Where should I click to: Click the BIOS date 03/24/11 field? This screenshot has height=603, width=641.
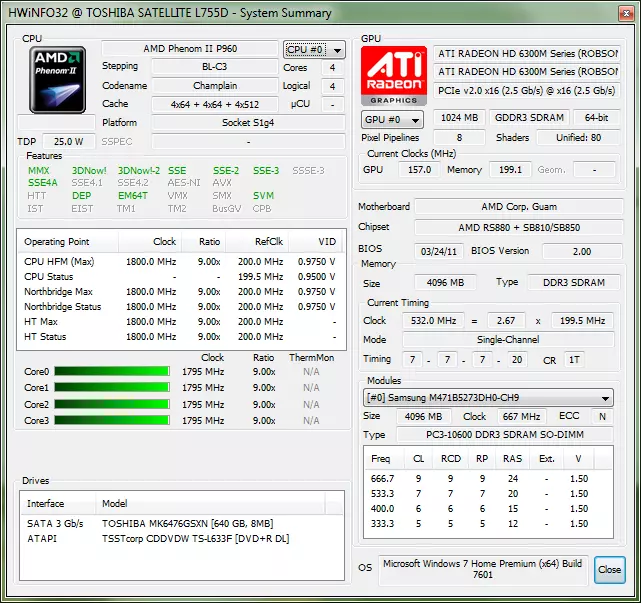[439, 251]
